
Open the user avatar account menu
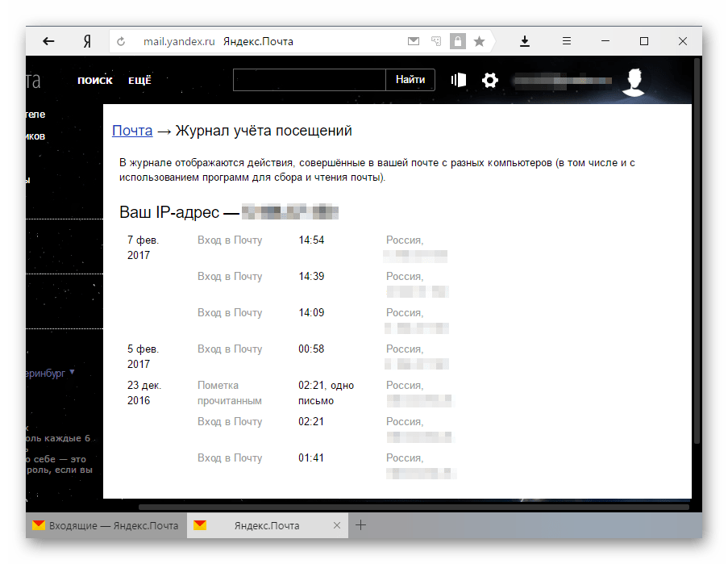(x=634, y=81)
